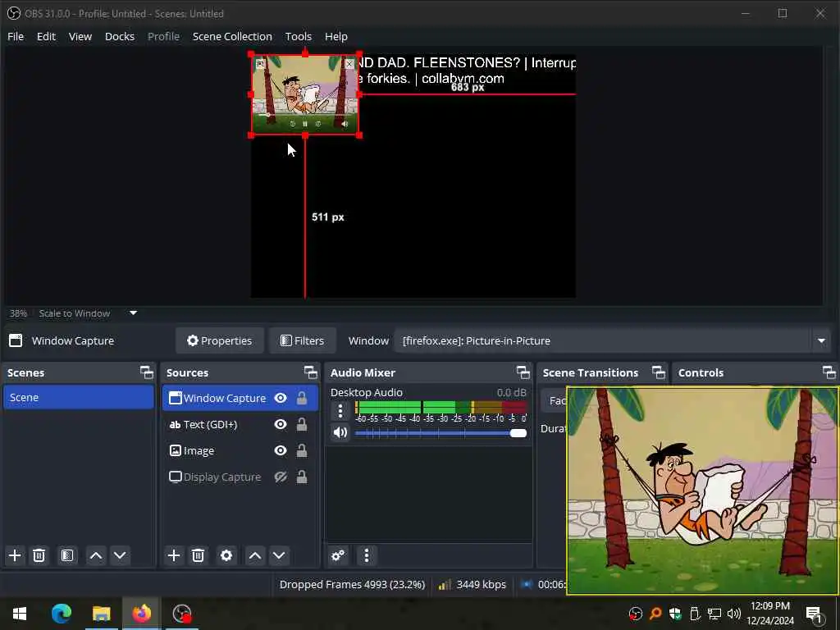Open Windows Security tray icon
The image size is (840, 630).
[675, 614]
